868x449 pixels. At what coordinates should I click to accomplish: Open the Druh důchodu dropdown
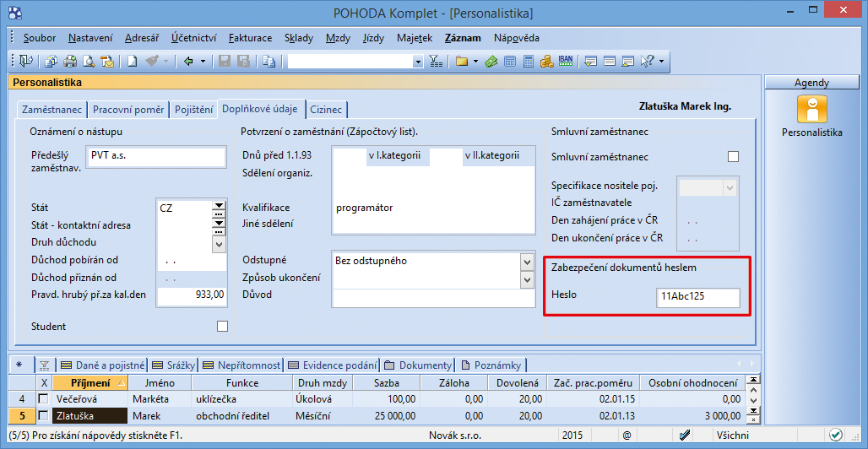click(220, 244)
